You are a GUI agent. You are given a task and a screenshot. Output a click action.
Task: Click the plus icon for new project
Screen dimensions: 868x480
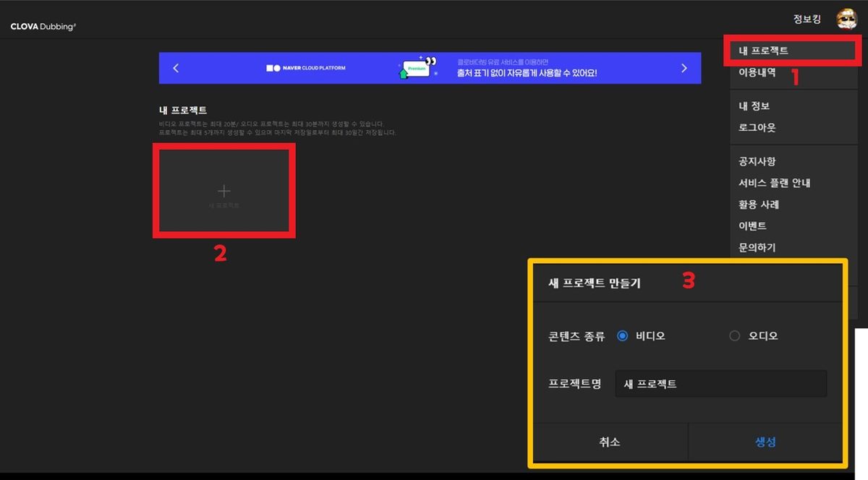[224, 190]
